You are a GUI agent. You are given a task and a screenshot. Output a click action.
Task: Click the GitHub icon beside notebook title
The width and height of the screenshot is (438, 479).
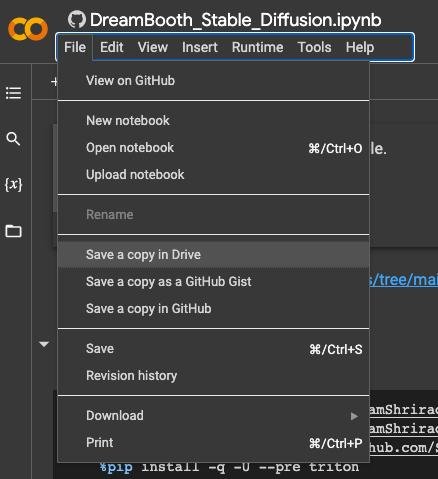pos(77,20)
